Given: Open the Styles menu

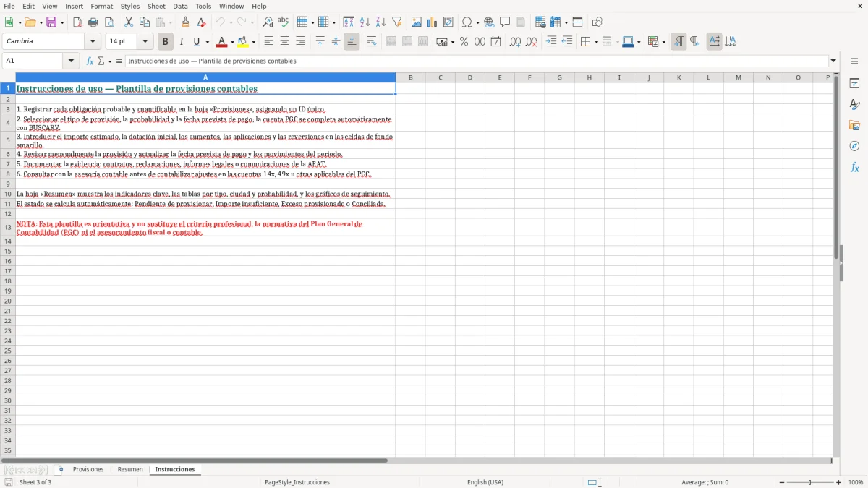Looking at the screenshot, I should tap(130, 6).
